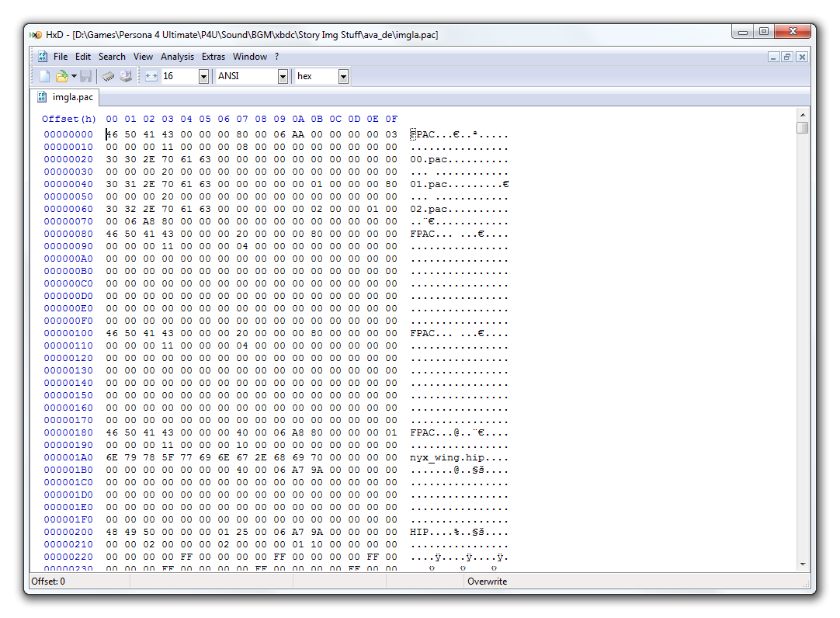
Task: Open the Window menu
Action: pyautogui.click(x=250, y=57)
